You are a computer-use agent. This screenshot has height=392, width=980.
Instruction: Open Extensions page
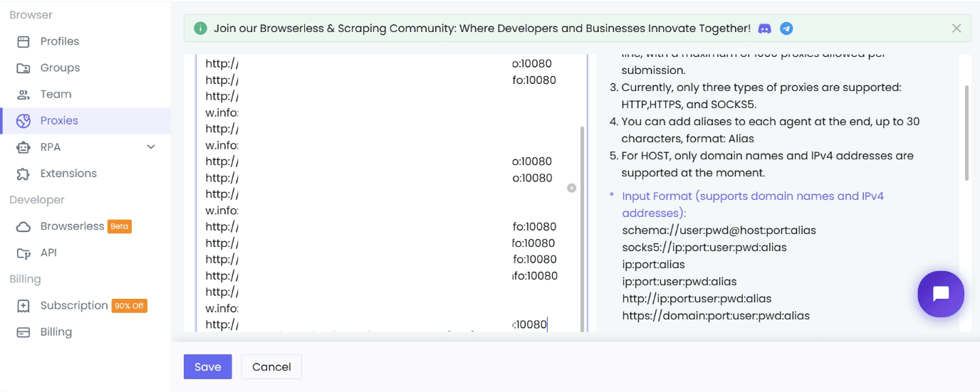[x=68, y=173]
